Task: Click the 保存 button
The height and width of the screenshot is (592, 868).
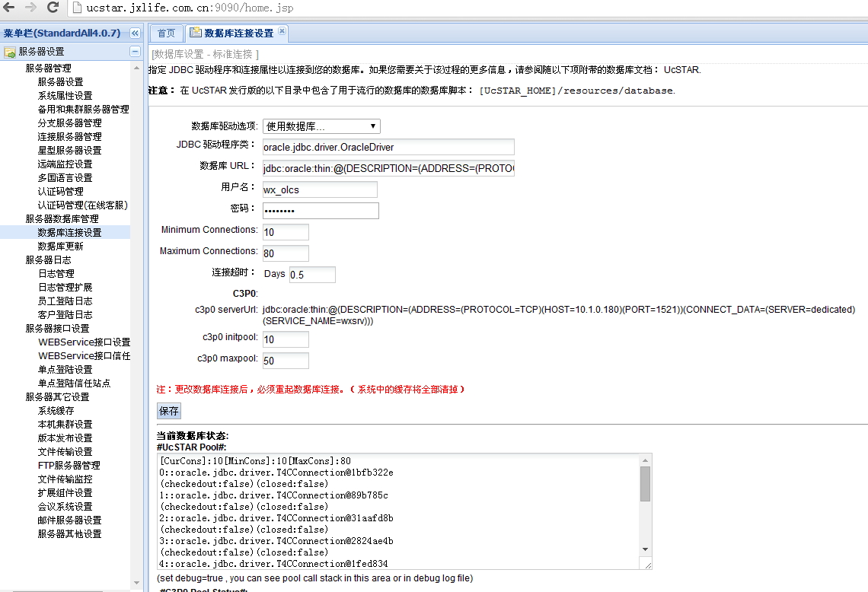Action: [169, 411]
